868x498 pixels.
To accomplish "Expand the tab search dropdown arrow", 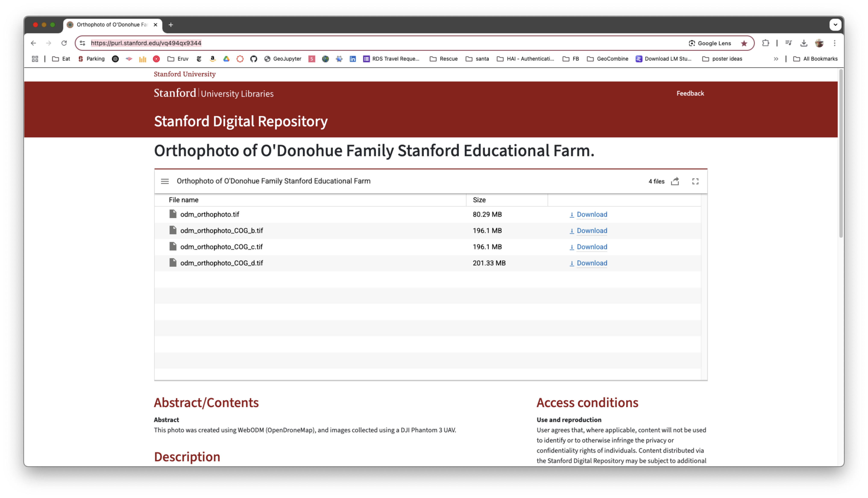I will [x=835, y=25].
